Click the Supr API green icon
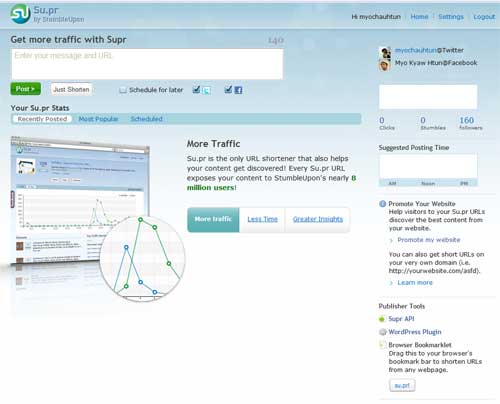Viewport: 500px width, 404px height. 382,319
